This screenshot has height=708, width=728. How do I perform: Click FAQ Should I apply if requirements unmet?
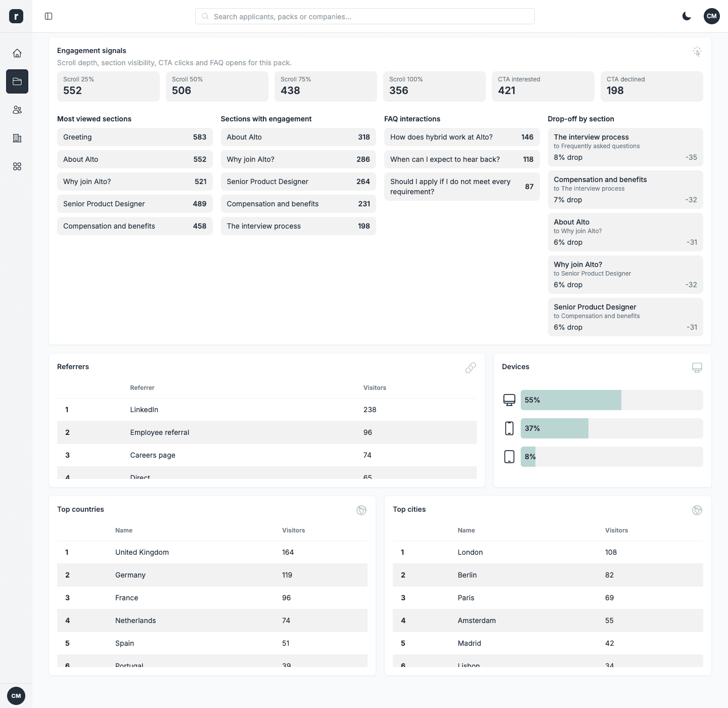click(x=462, y=187)
